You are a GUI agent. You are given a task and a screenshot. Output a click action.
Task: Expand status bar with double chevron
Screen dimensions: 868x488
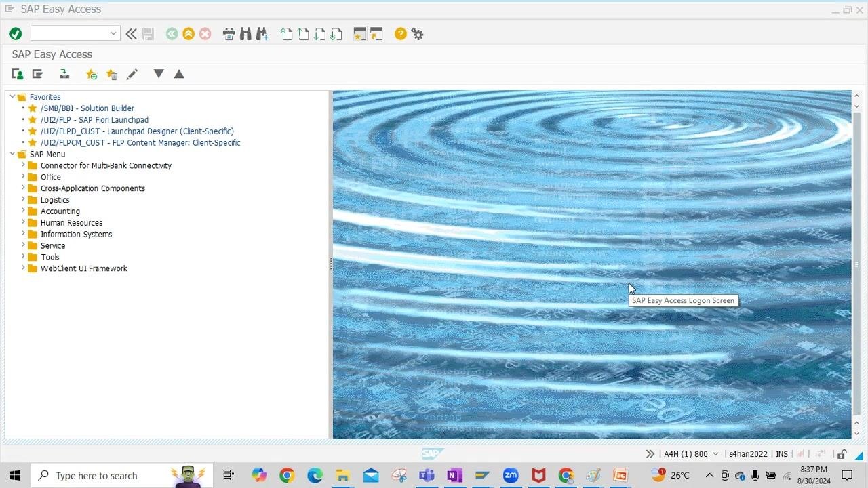tap(650, 454)
